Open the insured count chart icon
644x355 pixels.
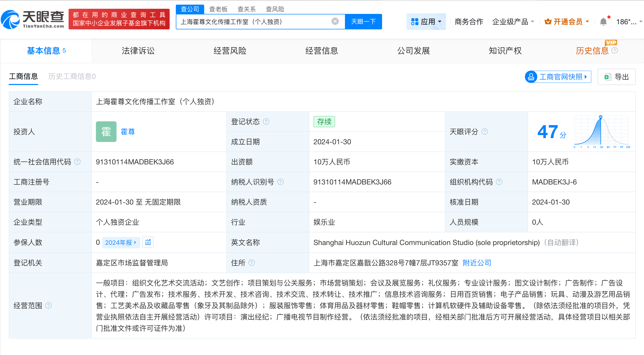click(x=148, y=242)
